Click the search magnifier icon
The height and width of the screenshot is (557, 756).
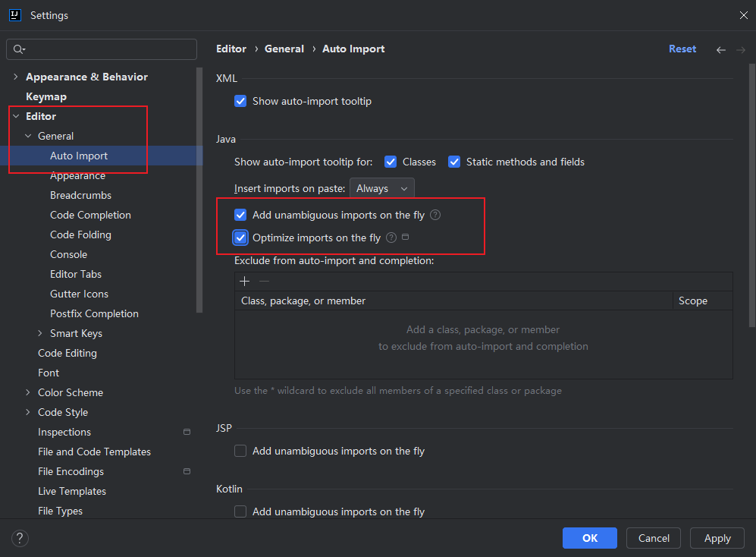pyautogui.click(x=19, y=49)
